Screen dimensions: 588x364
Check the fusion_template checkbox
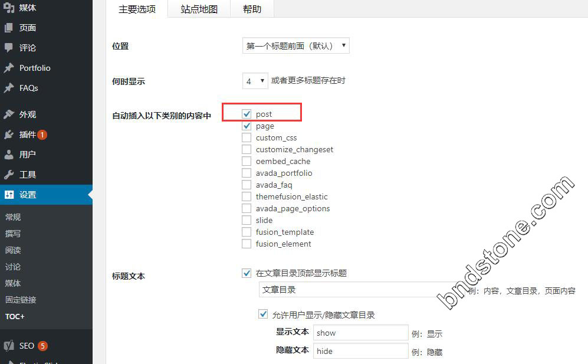point(247,232)
